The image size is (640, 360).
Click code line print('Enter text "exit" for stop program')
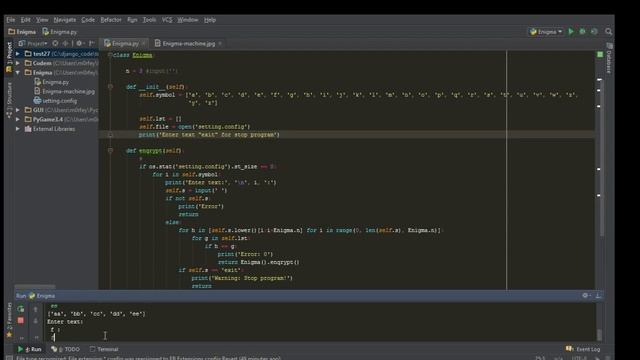[x=209, y=135]
